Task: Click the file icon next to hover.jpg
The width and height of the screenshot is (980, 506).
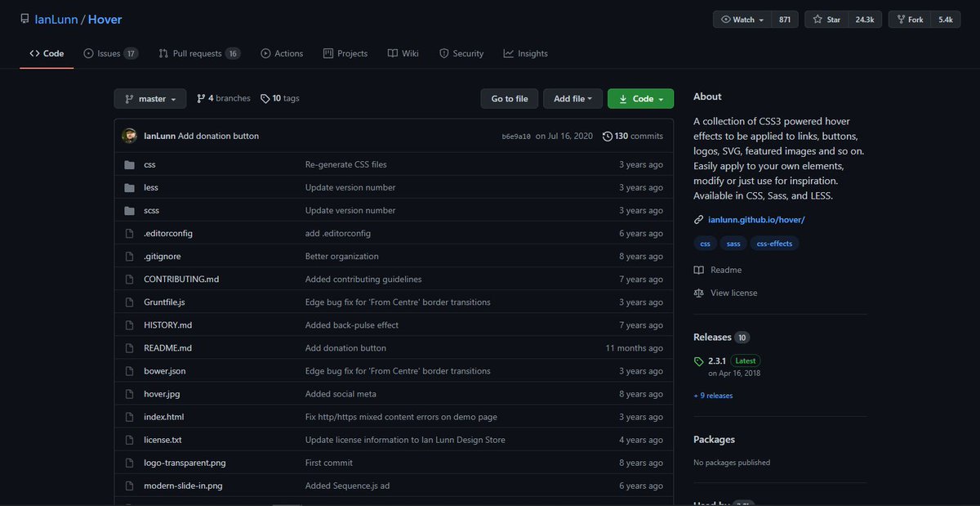Action: [x=129, y=393]
